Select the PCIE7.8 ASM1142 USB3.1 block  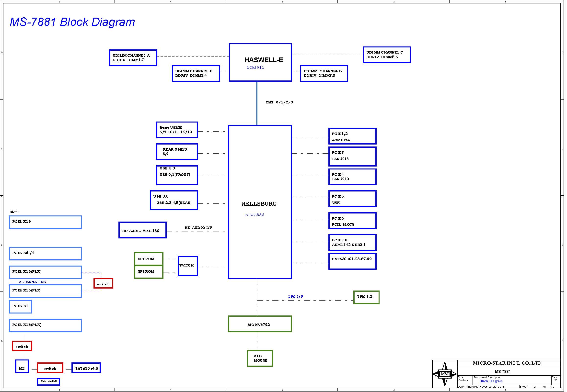tap(352, 242)
